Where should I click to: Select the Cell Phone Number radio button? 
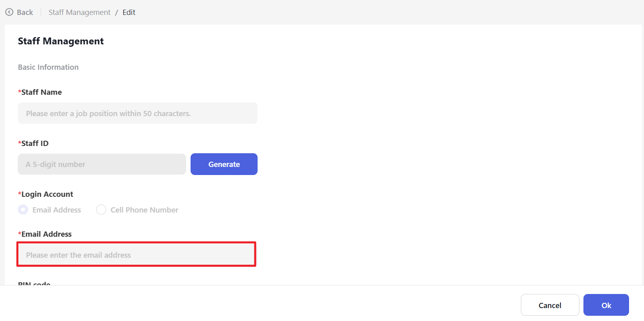(x=101, y=210)
